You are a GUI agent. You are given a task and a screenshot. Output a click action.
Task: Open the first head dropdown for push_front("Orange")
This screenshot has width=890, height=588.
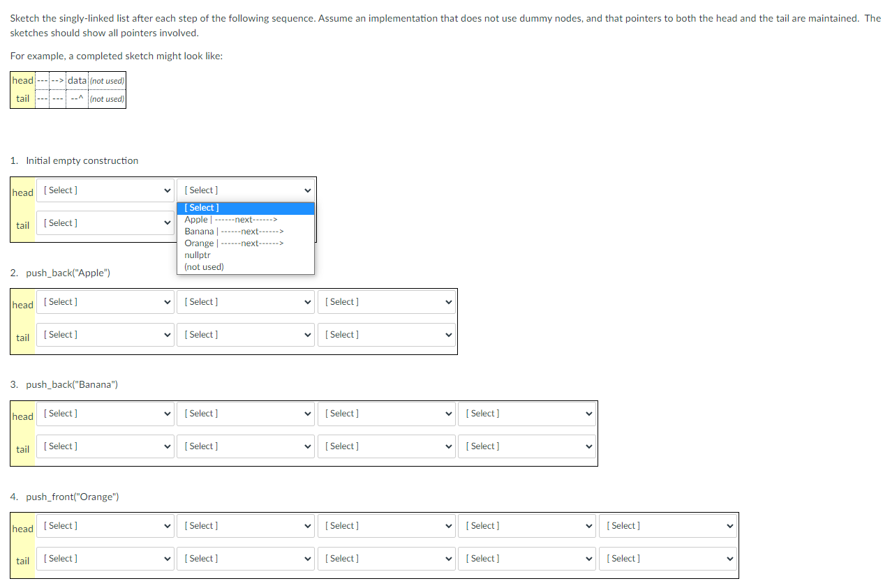tap(105, 525)
